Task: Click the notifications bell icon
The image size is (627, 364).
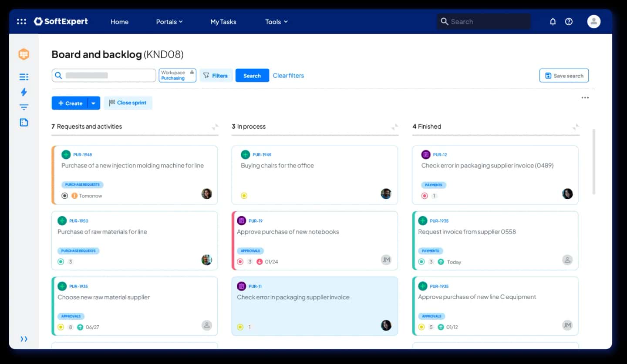Action: pos(553,21)
